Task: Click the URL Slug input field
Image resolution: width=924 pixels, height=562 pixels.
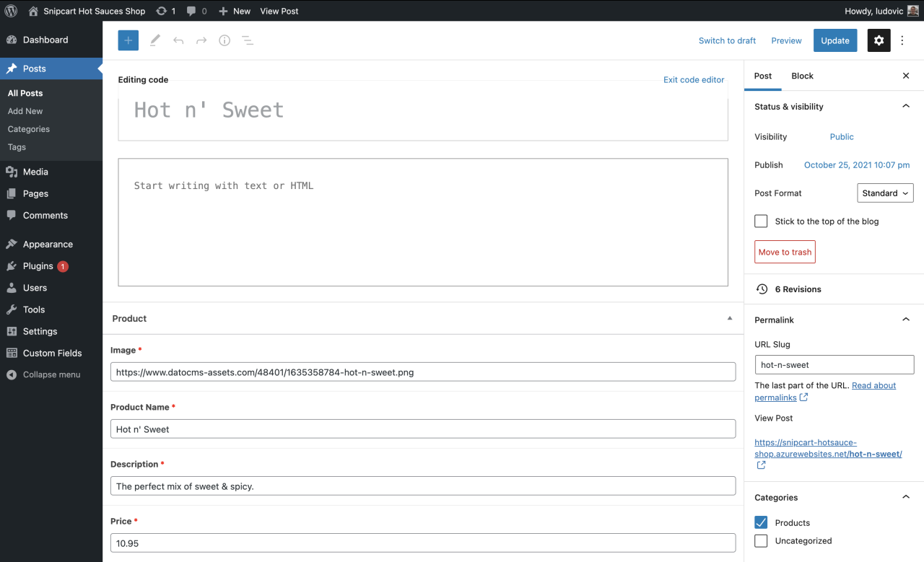Action: [x=834, y=365]
